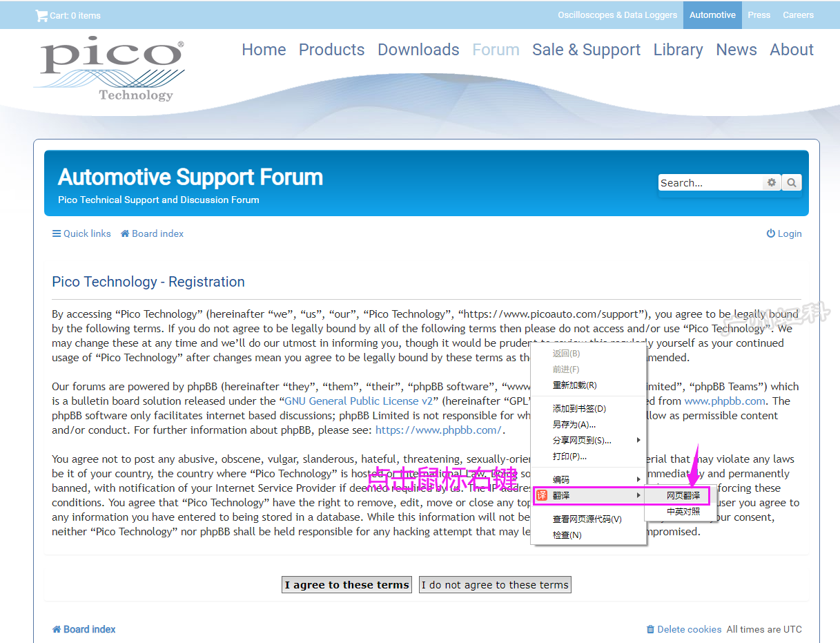Click the translate icon in context menu
Screen dimensions: 840x643
point(542,496)
